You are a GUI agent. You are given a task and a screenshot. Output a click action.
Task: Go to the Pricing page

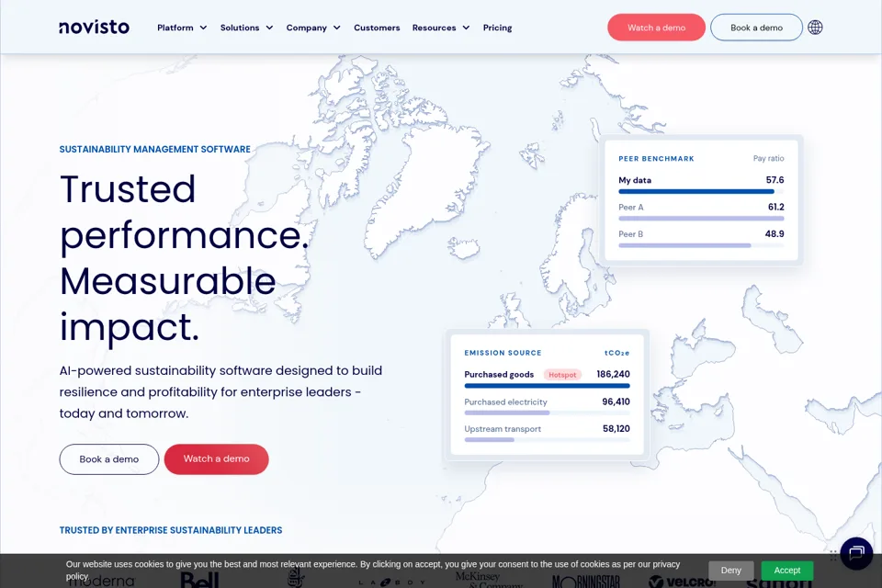[497, 28]
